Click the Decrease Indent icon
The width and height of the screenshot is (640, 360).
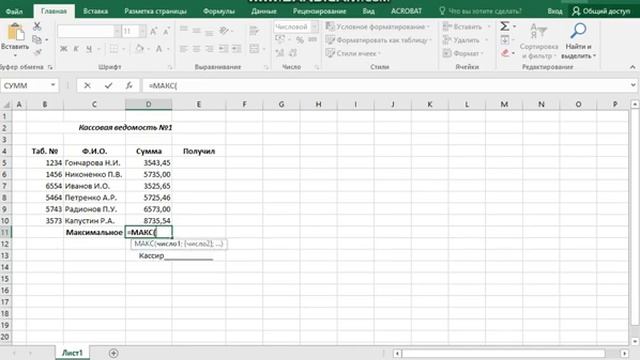(x=223, y=49)
